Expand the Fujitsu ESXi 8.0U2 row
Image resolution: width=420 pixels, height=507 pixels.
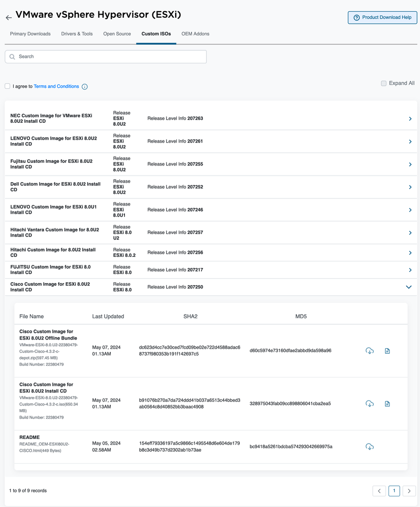(x=410, y=164)
